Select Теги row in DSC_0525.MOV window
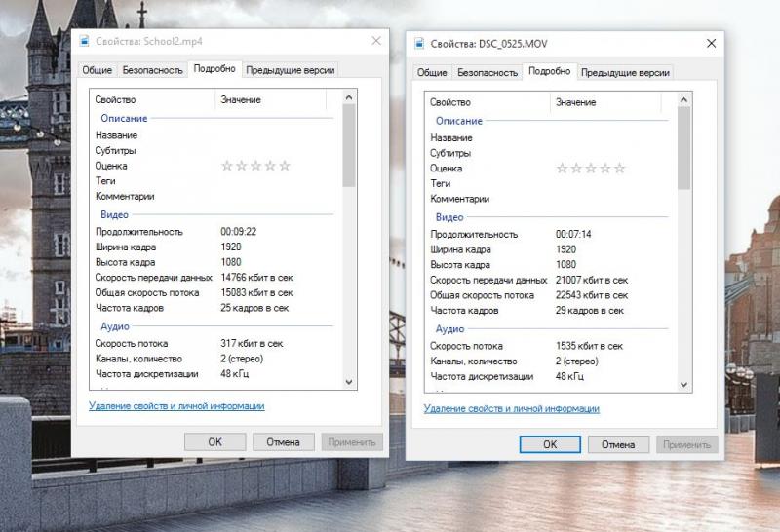The width and height of the screenshot is (780, 532). pos(551,183)
